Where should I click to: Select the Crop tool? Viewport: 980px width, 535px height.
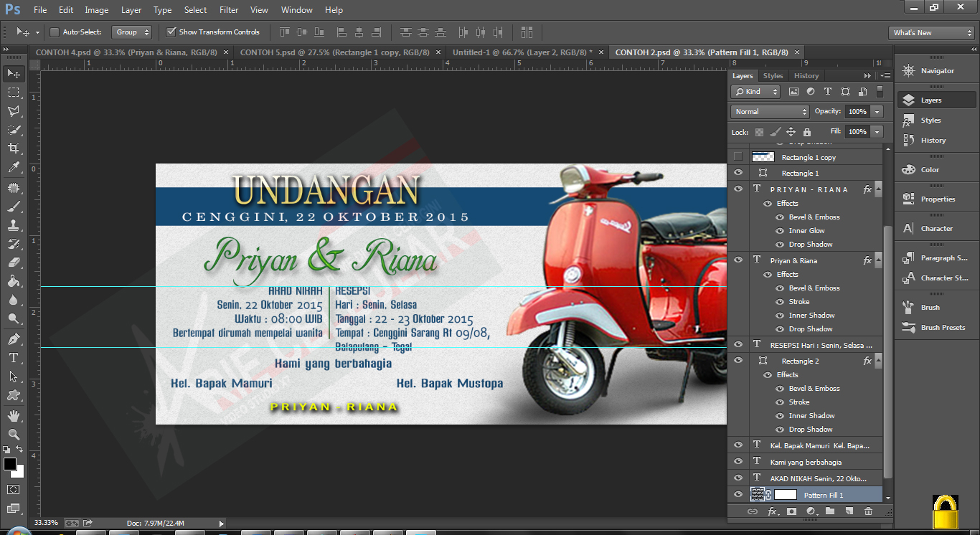(14, 148)
